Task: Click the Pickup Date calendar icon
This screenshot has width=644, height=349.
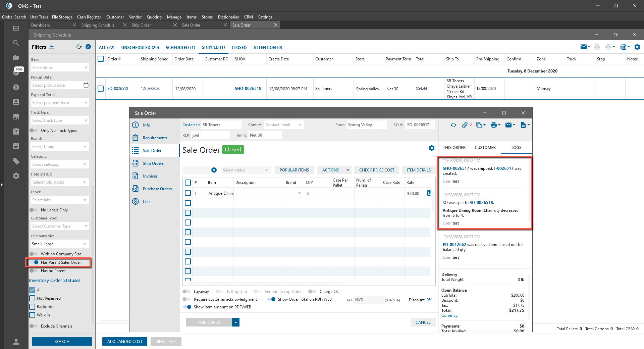Action: (x=86, y=85)
